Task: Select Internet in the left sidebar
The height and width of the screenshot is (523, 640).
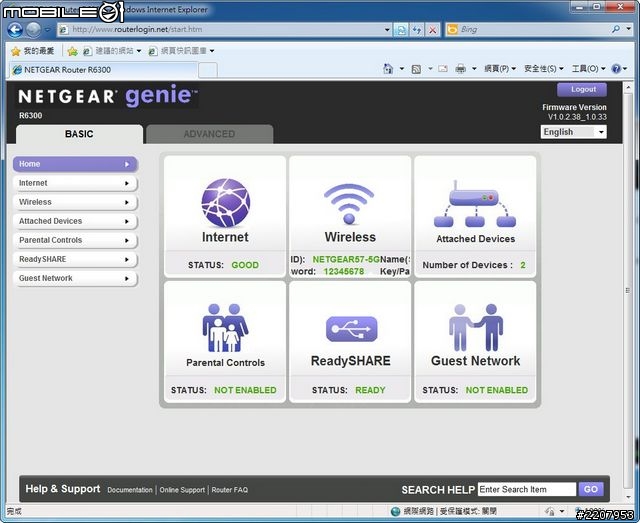Action: 76,183
